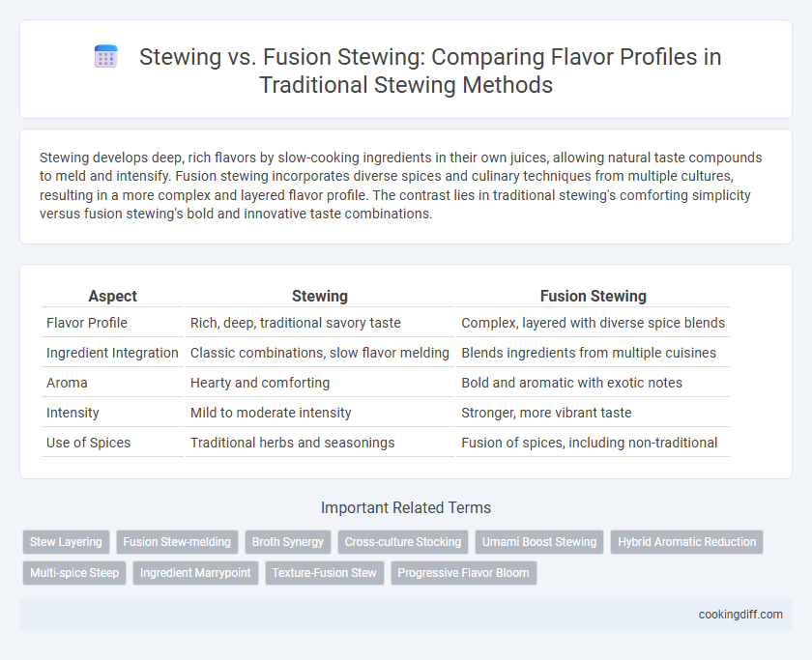Click the Umami Boost Stewing tag
This screenshot has height=660, width=812.
[539, 542]
